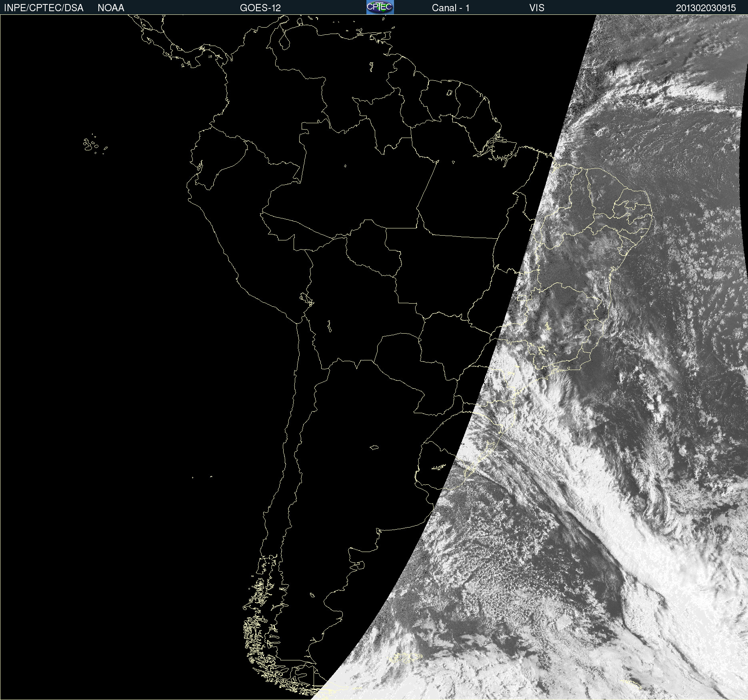The width and height of the screenshot is (748, 700).
Task: Click the 201302030915 timestamp
Action: [x=706, y=8]
